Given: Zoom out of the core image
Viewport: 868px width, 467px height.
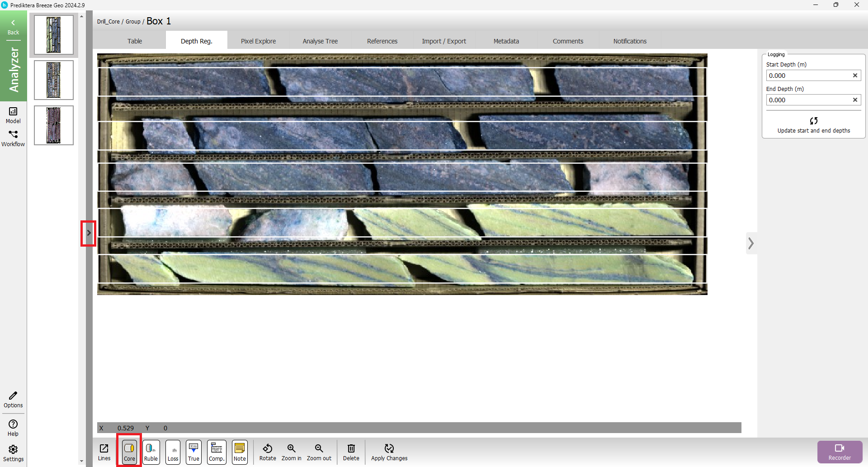Looking at the screenshot, I should [x=319, y=452].
